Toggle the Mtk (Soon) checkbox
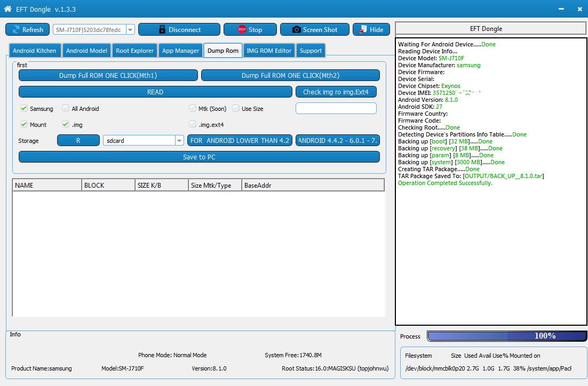Screen dimensions: 588x386 193,108
